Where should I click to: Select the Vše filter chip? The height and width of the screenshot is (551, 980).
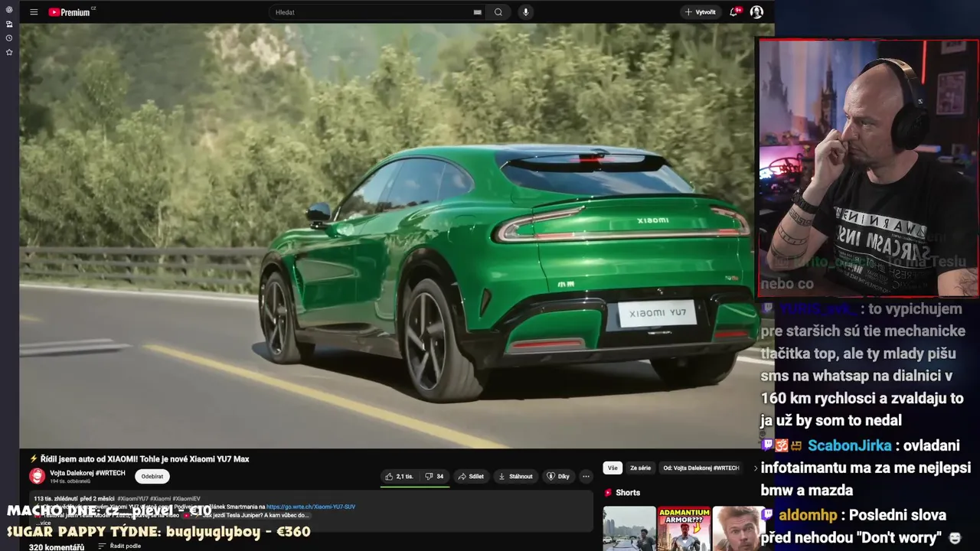coord(612,468)
